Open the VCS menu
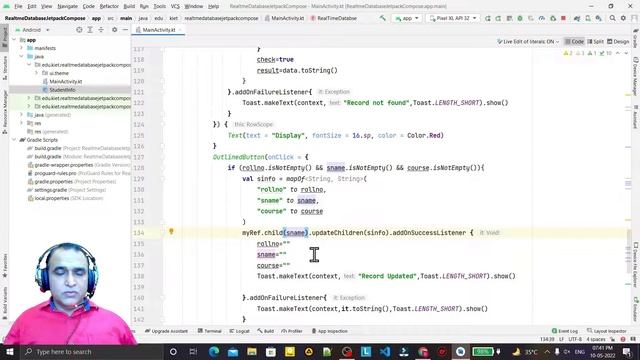The height and width of the screenshot is (360, 640). click(175, 6)
